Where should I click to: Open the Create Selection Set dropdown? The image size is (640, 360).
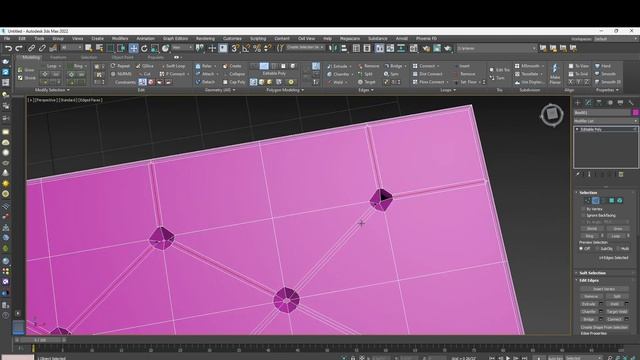click(305, 48)
